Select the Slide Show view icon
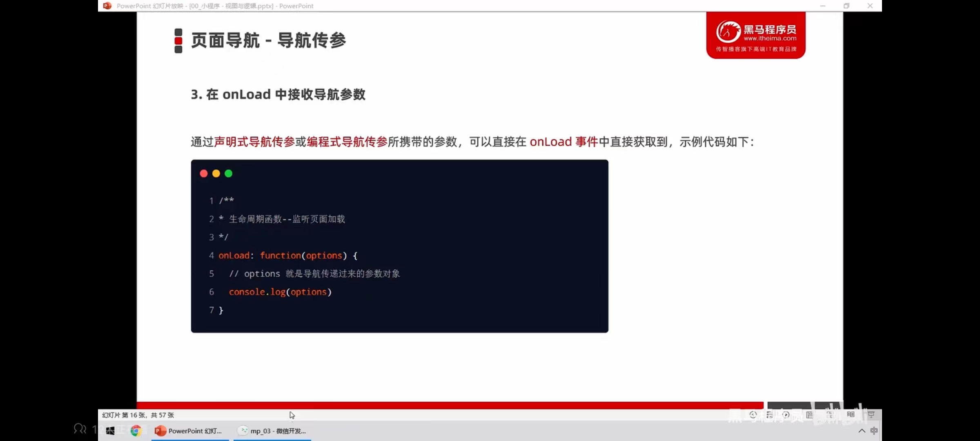Screen dimensions: 980x441 pos(871,415)
